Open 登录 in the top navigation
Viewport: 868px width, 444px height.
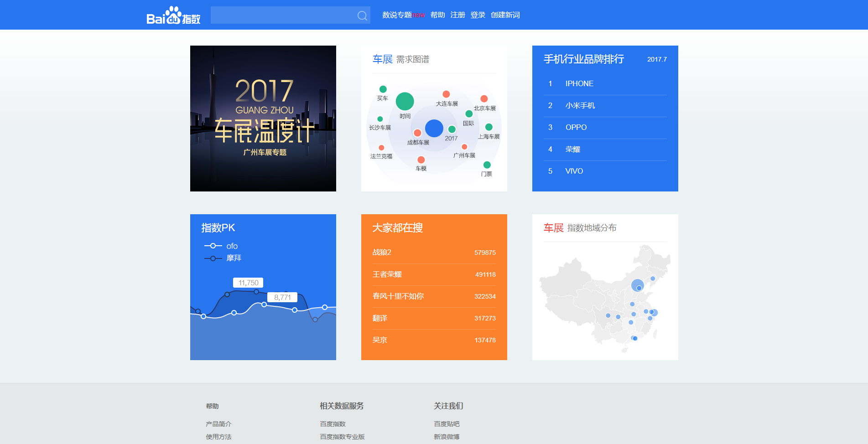point(478,15)
